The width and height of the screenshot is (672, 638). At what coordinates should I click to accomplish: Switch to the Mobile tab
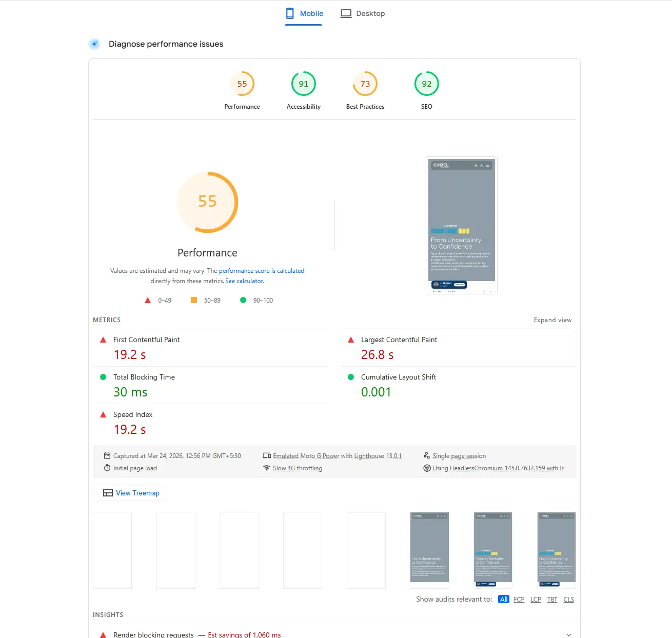(304, 13)
